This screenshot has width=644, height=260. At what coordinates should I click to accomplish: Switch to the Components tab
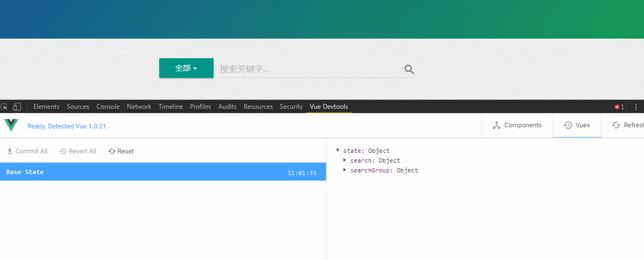(517, 125)
